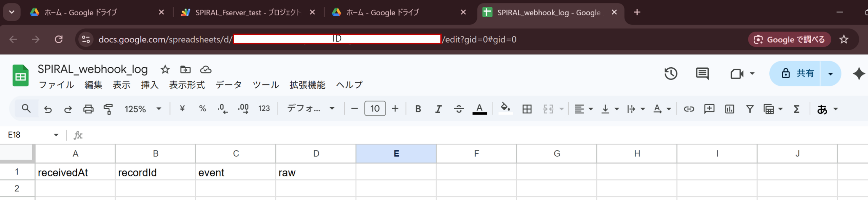868x200 pixels.
Task: Toggle bold formatting
Action: pyautogui.click(x=418, y=109)
